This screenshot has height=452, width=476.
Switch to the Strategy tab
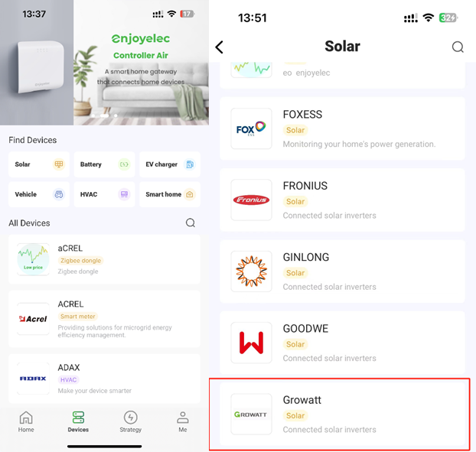tap(131, 421)
